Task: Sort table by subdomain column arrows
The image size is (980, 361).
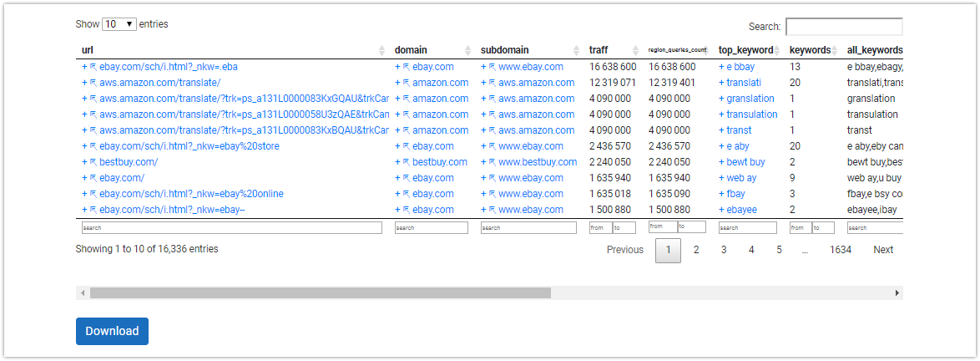Action: (577, 51)
